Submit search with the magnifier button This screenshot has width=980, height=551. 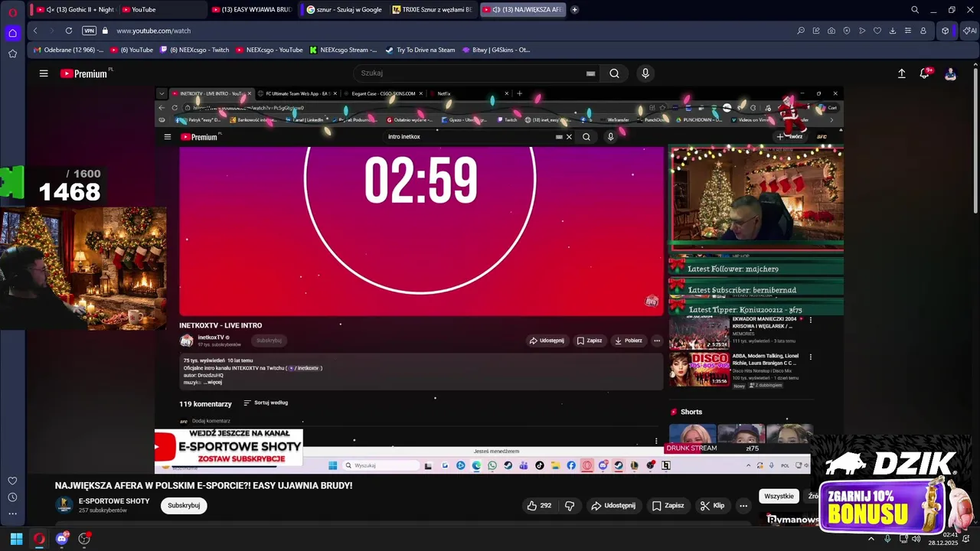614,73
